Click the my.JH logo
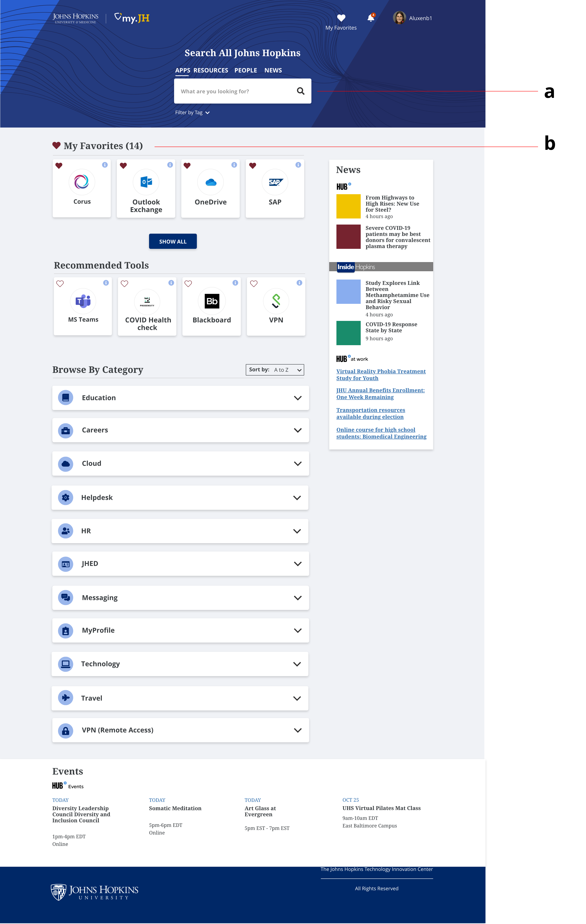 point(132,18)
